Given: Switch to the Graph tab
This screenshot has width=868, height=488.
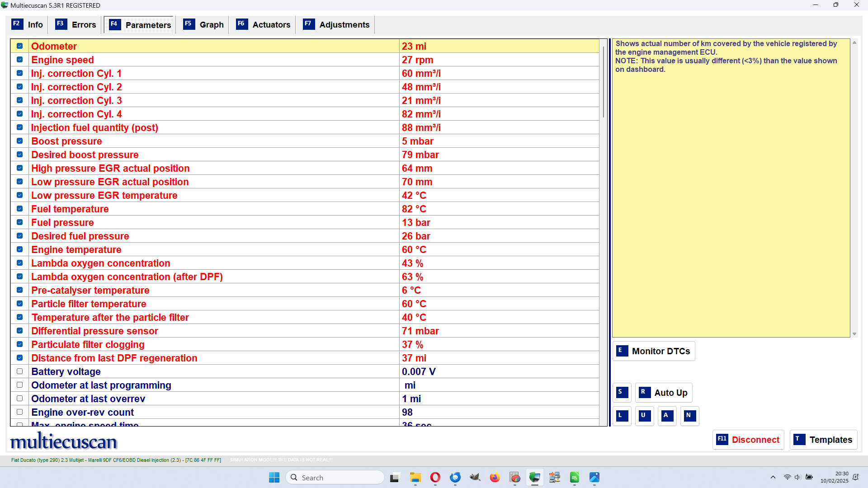Looking at the screenshot, I should (x=203, y=25).
